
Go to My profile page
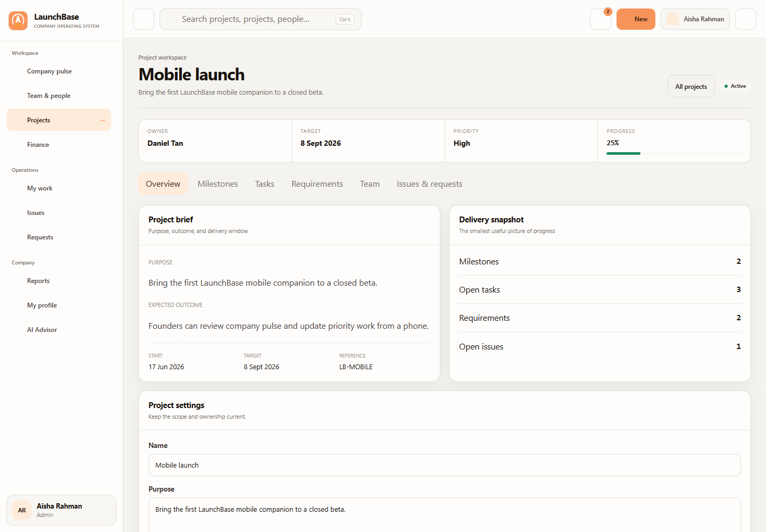[59, 305]
